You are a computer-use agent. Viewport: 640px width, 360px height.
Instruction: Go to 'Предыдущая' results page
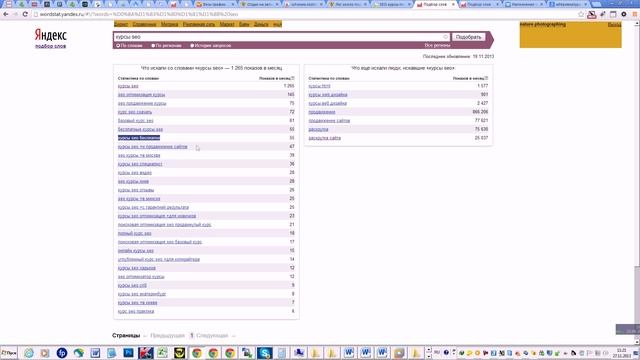click(167, 336)
